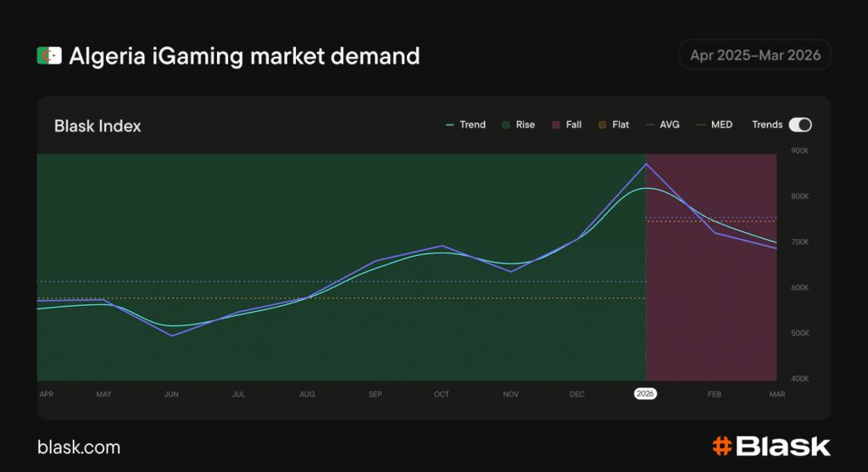Click the Blask hashtag logo
This screenshot has width=868, height=472.
721,446
